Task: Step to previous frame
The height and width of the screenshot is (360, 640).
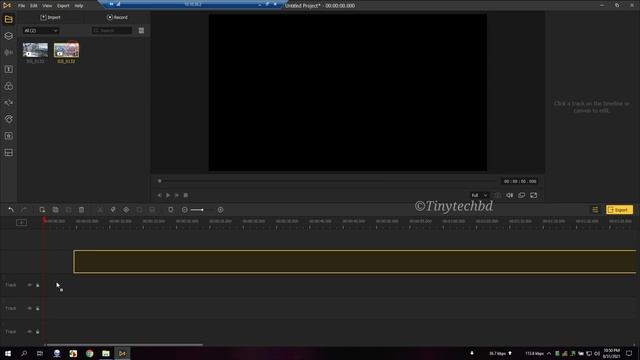Action: click(160, 196)
